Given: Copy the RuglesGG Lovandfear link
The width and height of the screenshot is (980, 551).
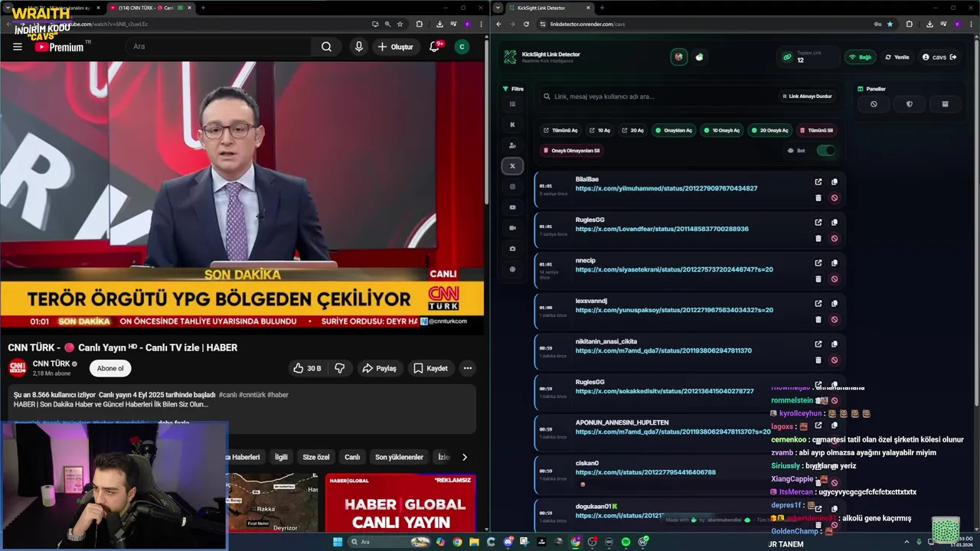Looking at the screenshot, I should tap(834, 223).
